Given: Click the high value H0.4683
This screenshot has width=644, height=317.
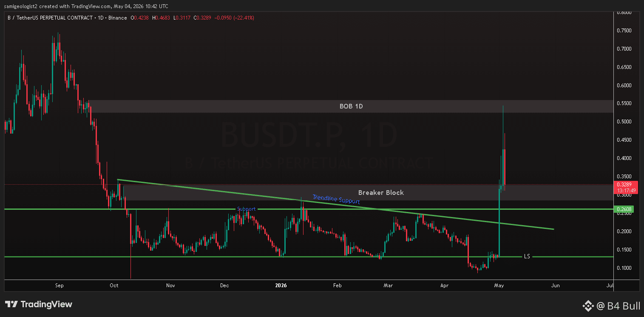Looking at the screenshot, I should click(x=161, y=18).
